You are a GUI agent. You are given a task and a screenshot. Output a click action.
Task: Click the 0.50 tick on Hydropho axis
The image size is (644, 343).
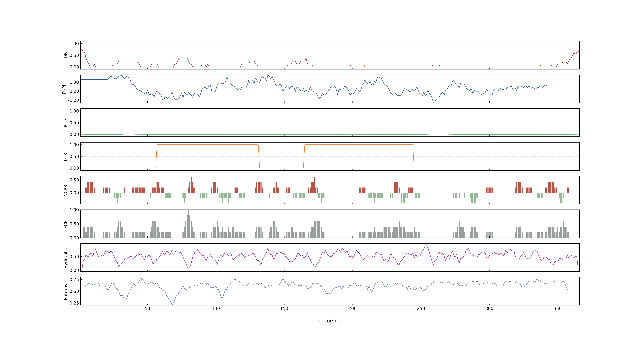(x=74, y=257)
